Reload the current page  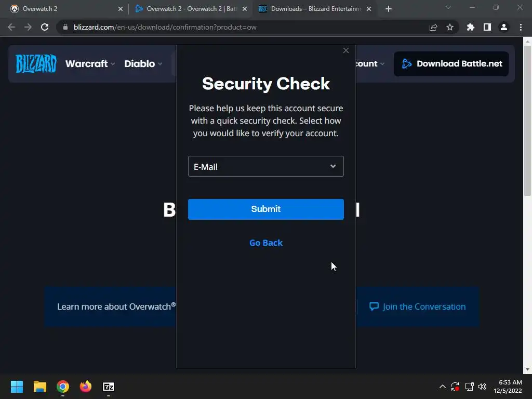pos(45,27)
